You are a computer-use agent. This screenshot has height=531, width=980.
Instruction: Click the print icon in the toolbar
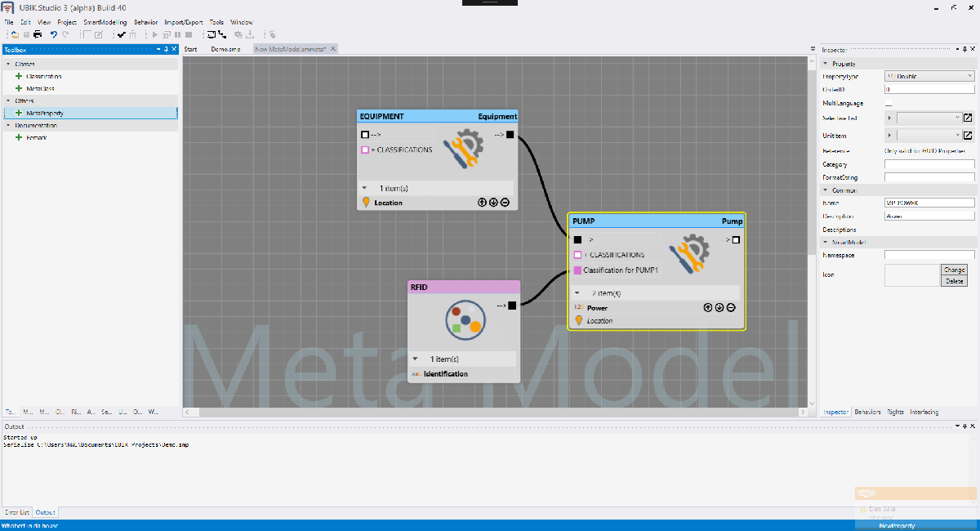pos(38,34)
